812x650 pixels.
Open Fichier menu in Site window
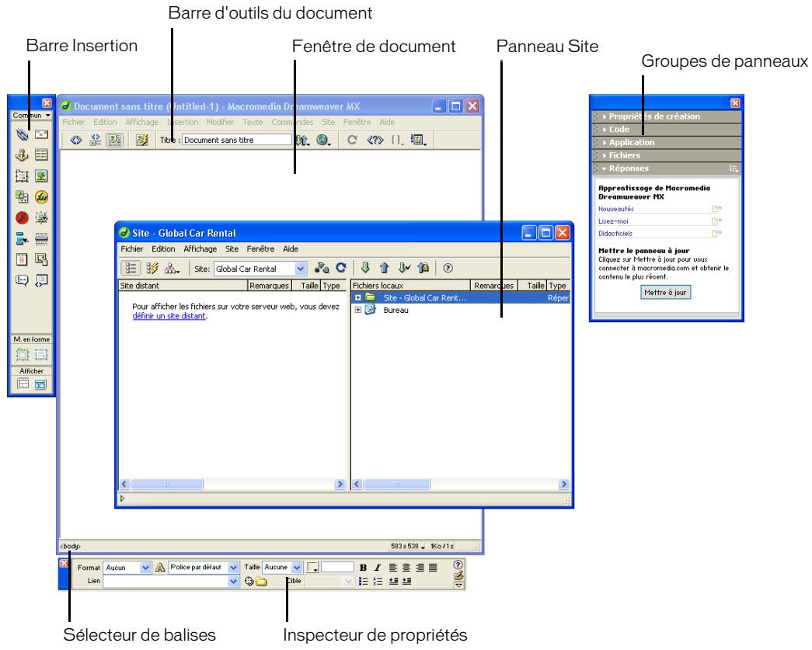click(131, 249)
